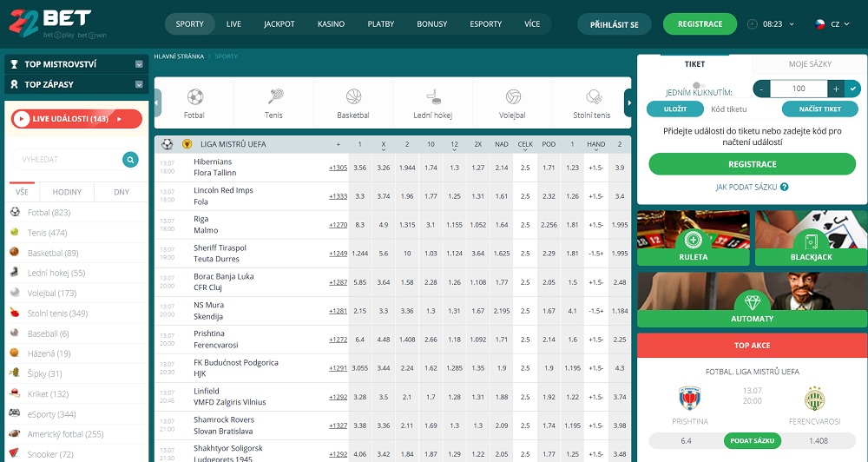Switch to the MOJE SÁZKY tab
The image size is (868, 462).
[x=810, y=64]
